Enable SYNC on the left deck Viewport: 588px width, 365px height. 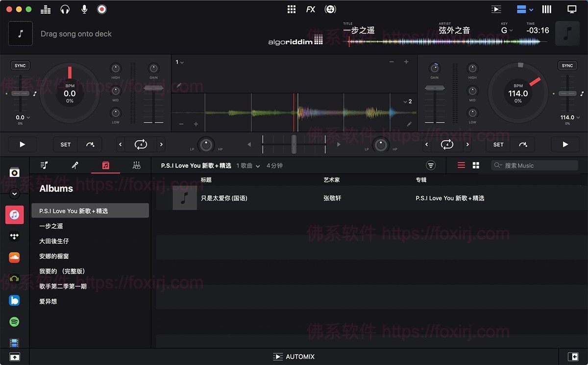(20, 65)
